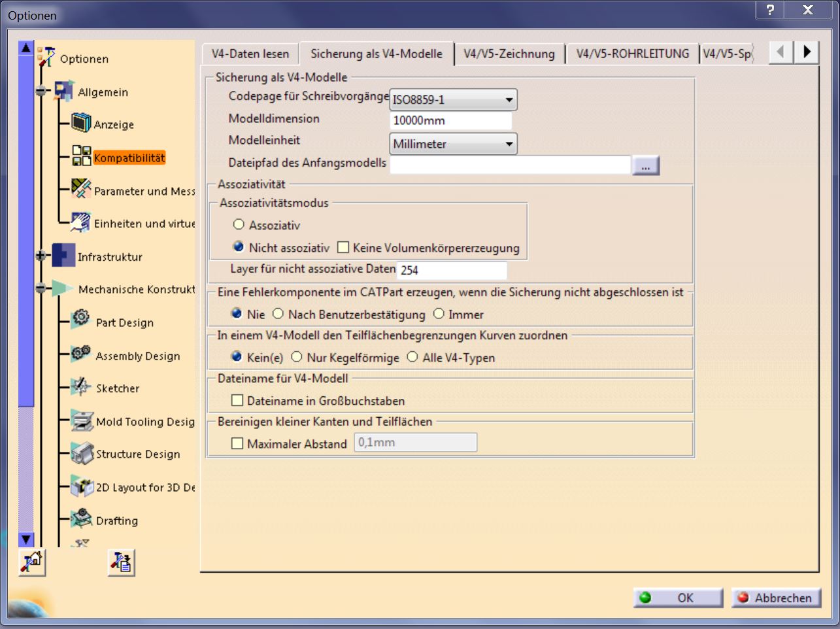Screen dimensions: 840x629
Task: Click the Mold Tooling Design icon
Action: click(x=82, y=420)
